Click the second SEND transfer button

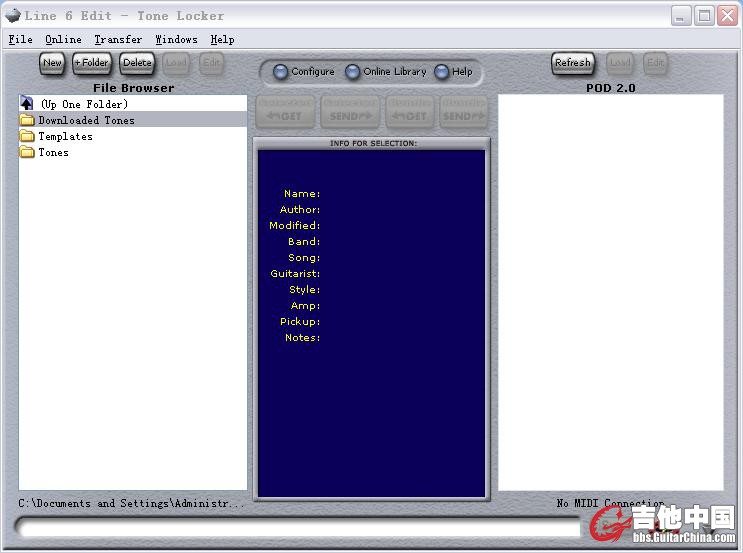point(463,112)
